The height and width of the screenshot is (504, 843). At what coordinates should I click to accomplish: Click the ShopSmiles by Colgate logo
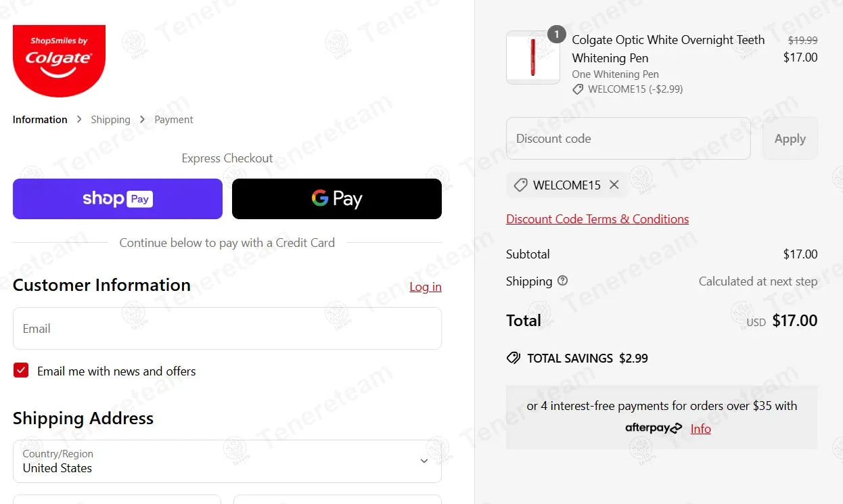tap(59, 60)
